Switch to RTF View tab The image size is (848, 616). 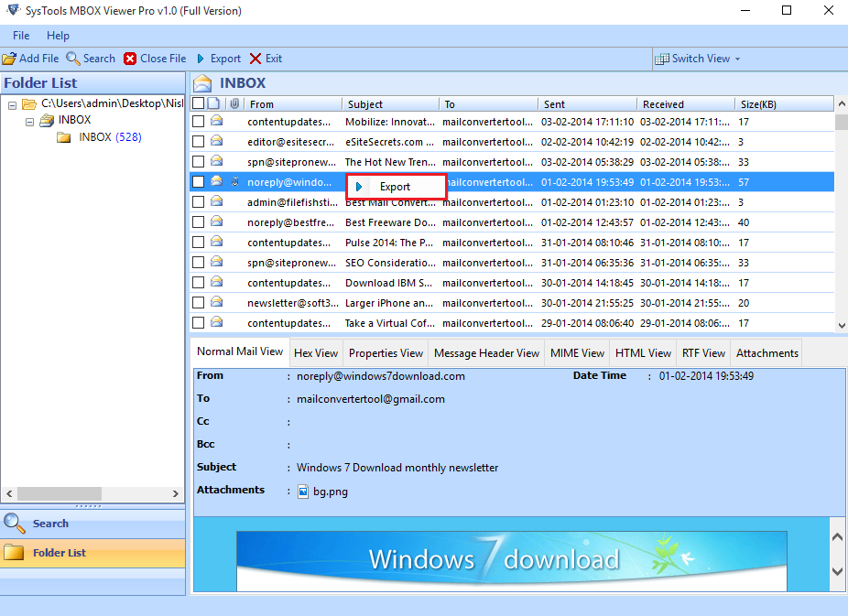703,353
